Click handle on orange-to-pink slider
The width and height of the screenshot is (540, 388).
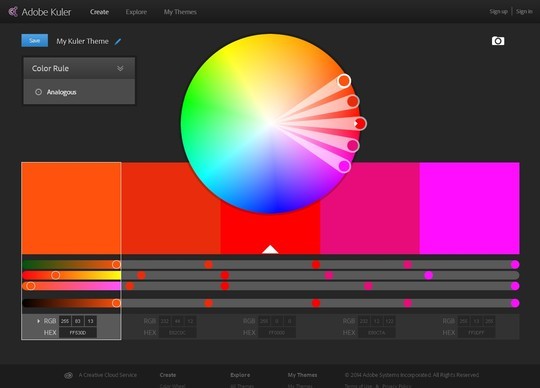31,286
